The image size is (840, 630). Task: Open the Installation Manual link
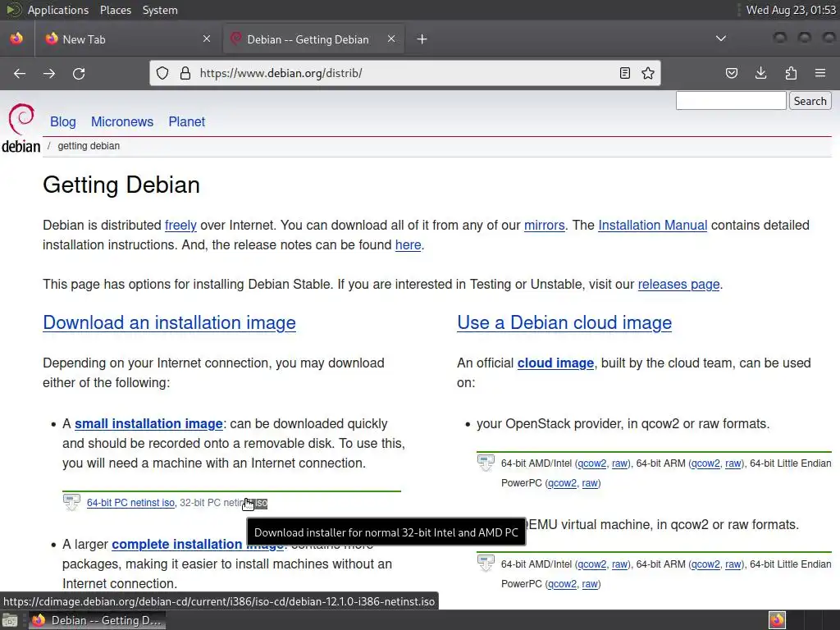tap(652, 225)
